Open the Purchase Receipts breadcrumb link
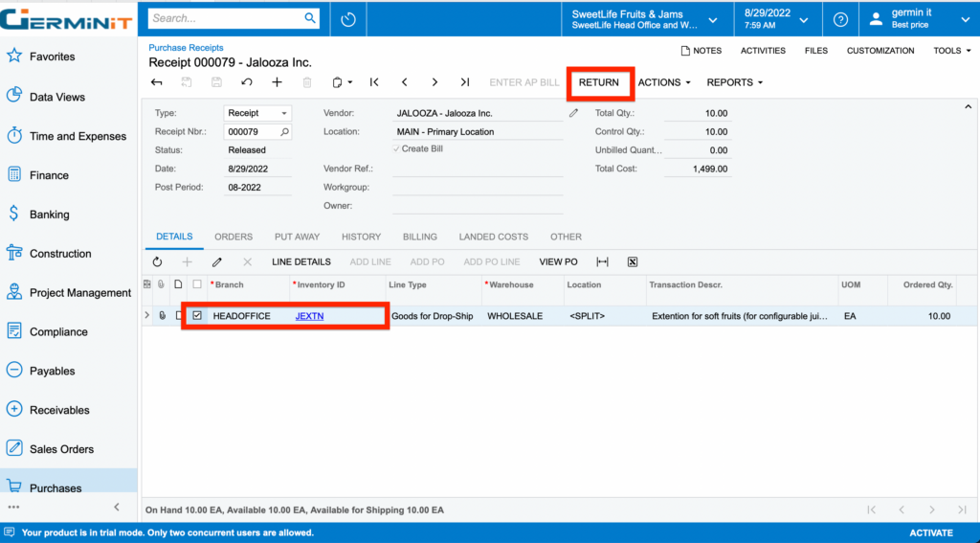The height and width of the screenshot is (543, 980). pyautogui.click(x=186, y=48)
